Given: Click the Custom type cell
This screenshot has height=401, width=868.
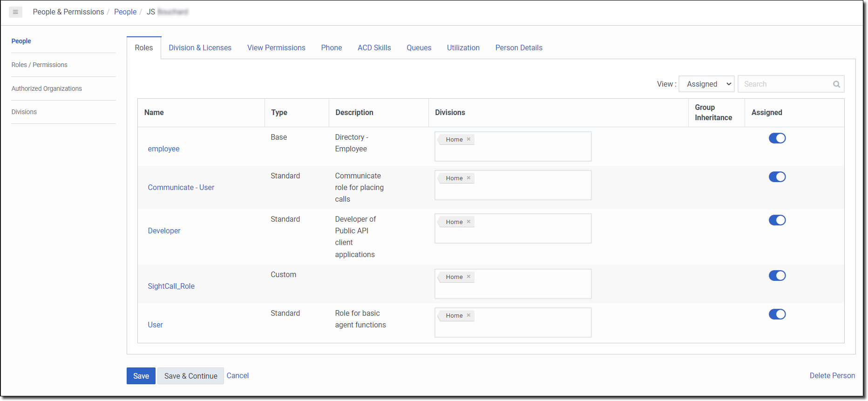Looking at the screenshot, I should click(x=284, y=275).
